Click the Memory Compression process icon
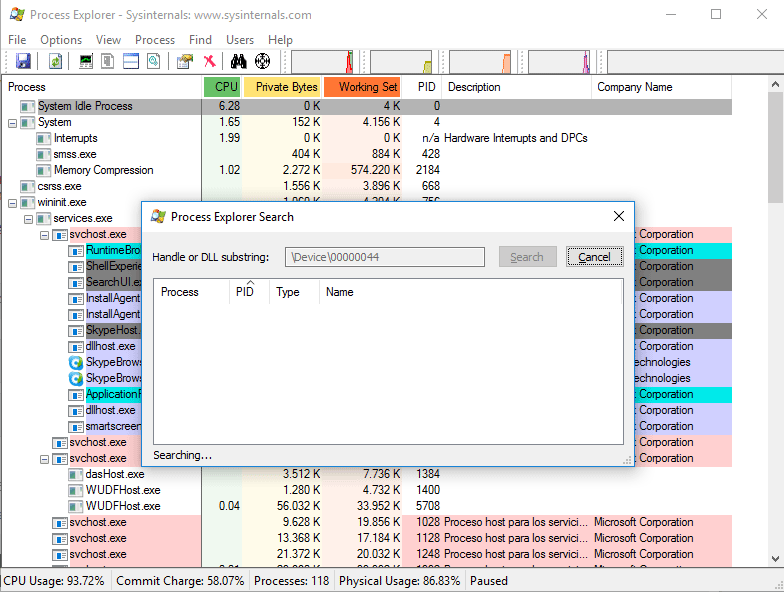The height and width of the screenshot is (594, 784). pos(43,170)
